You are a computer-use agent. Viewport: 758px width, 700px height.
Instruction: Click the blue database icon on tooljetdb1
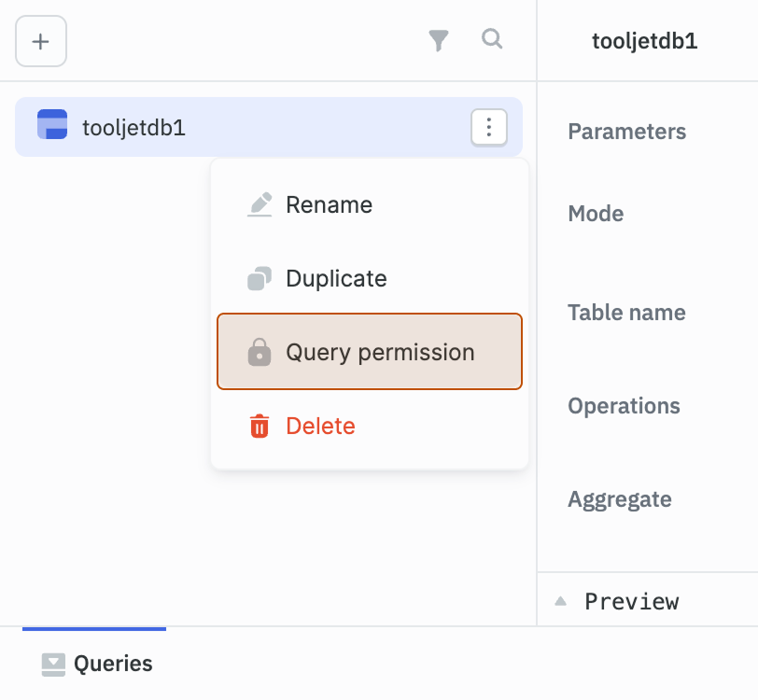(x=52, y=123)
